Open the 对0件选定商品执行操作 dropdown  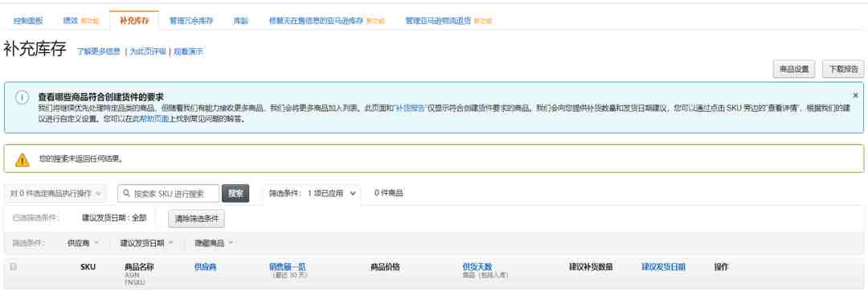coord(56,194)
